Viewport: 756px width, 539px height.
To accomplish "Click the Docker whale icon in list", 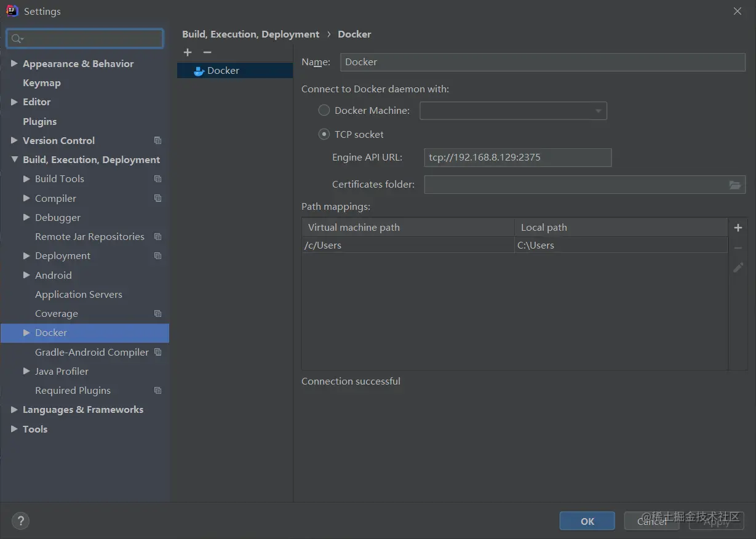I will (x=199, y=71).
